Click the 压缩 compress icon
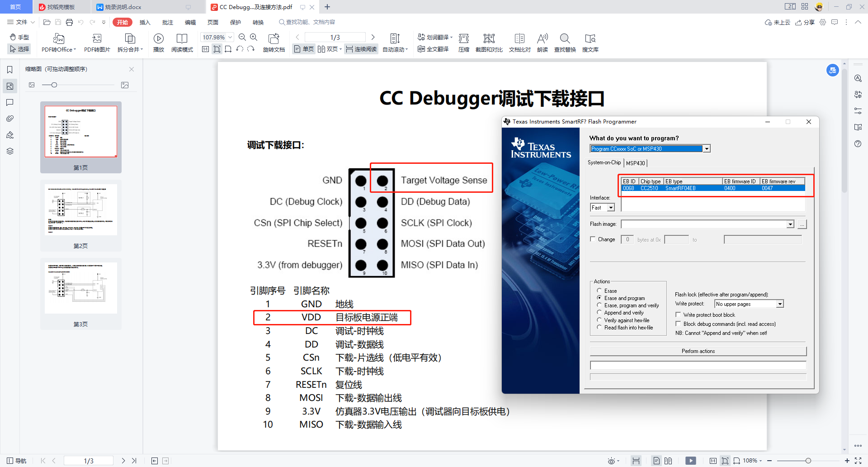The height and width of the screenshot is (467, 868). tap(463, 39)
